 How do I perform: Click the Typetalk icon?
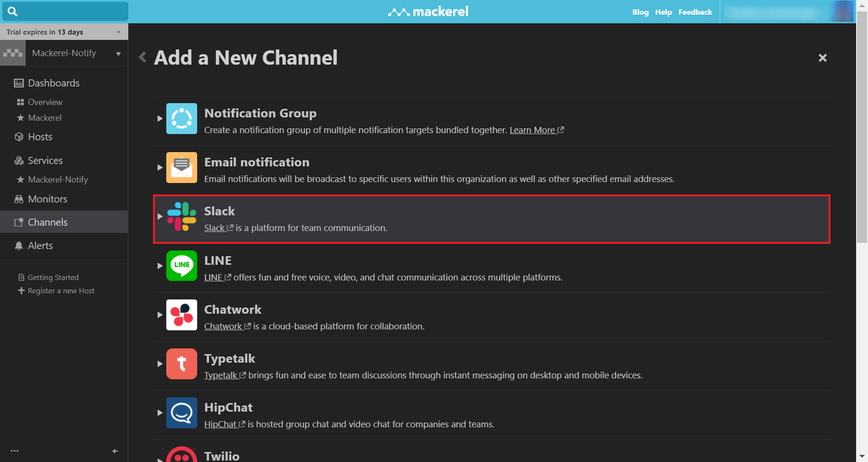[x=181, y=364]
